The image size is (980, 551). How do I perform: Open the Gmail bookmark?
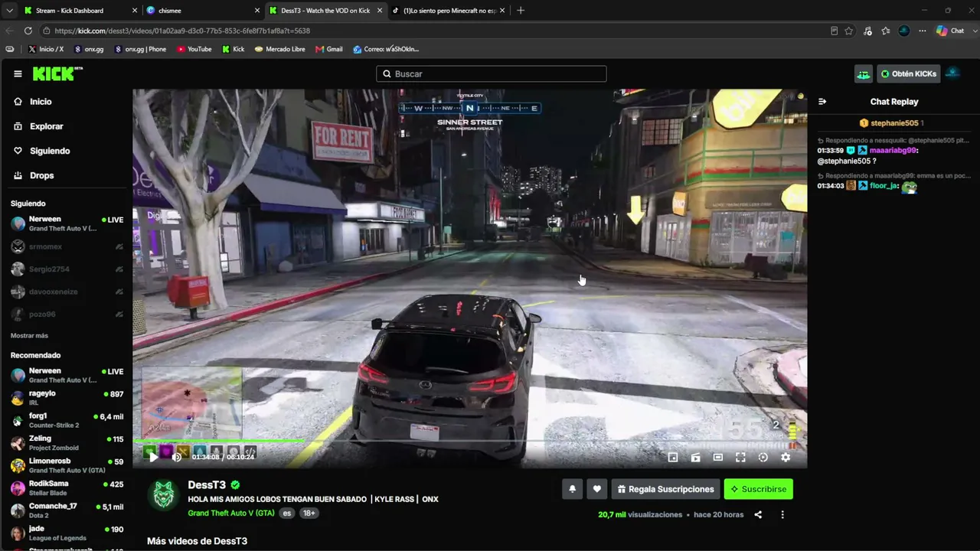(x=329, y=49)
